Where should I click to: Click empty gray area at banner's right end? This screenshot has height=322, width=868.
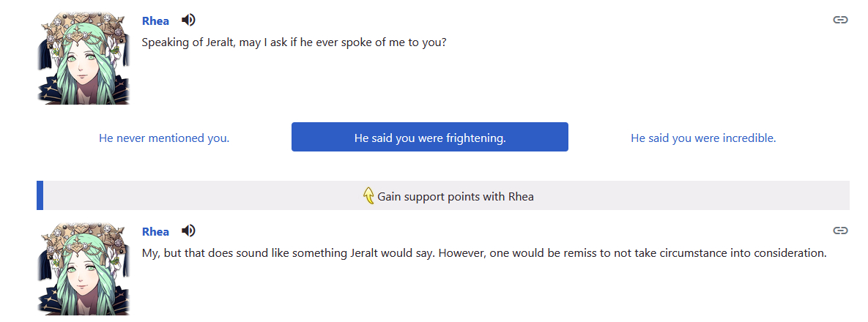(x=806, y=195)
